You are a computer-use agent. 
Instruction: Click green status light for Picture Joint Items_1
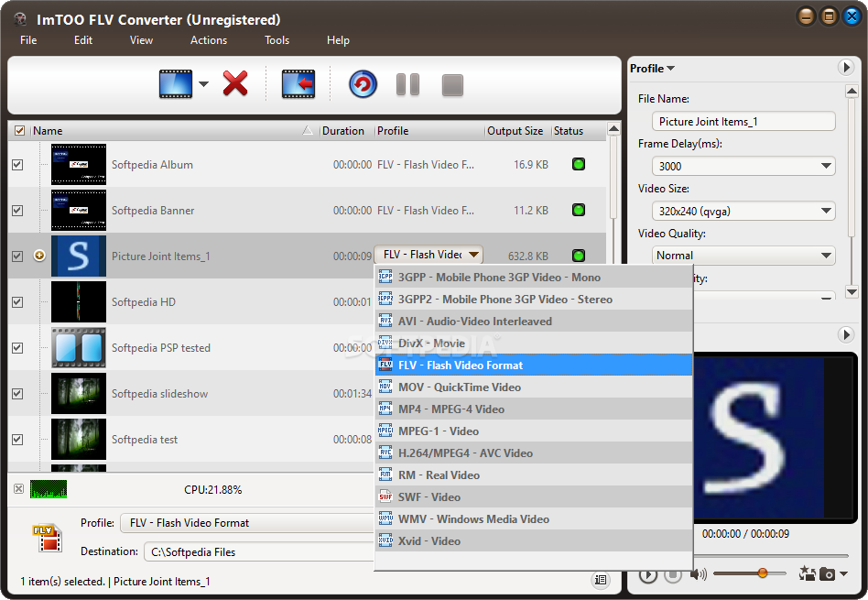click(579, 256)
